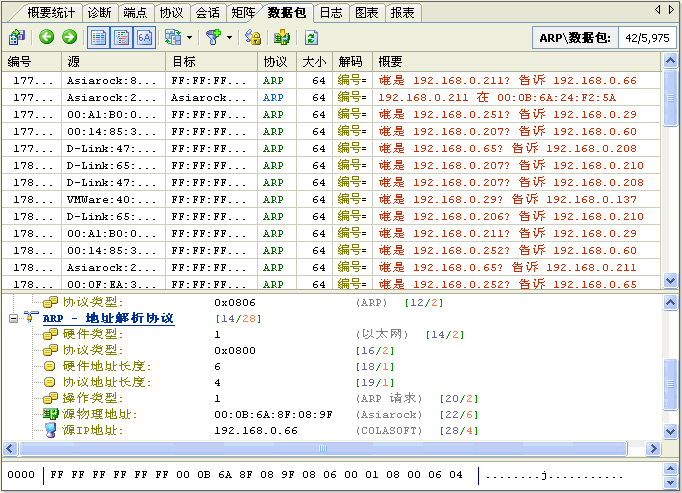This screenshot has height=493, width=682.
Task: Sort the list by 协议 column header
Action: [x=275, y=62]
